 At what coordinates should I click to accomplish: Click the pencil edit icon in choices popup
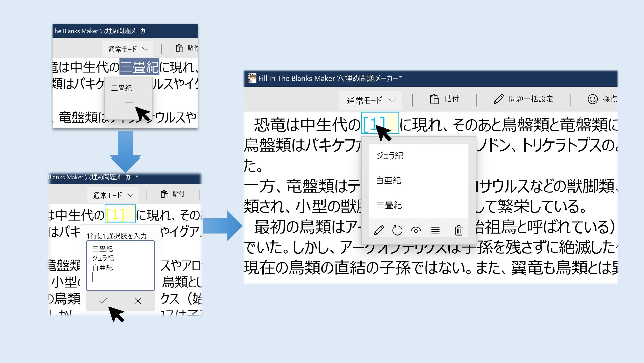click(x=378, y=230)
